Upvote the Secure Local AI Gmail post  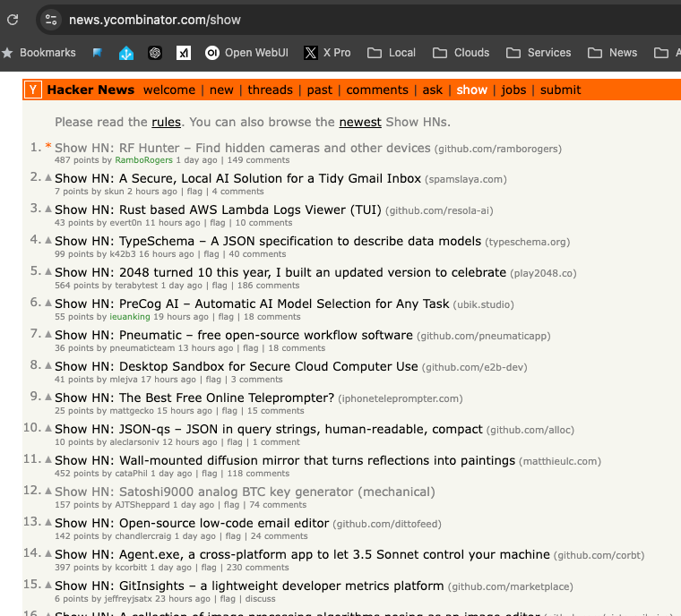pyautogui.click(x=48, y=177)
